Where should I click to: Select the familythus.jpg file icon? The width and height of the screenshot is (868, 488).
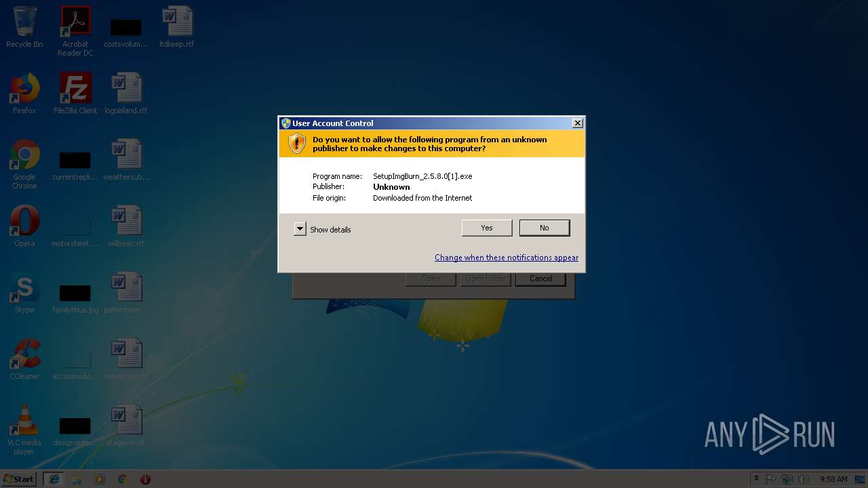click(75, 297)
